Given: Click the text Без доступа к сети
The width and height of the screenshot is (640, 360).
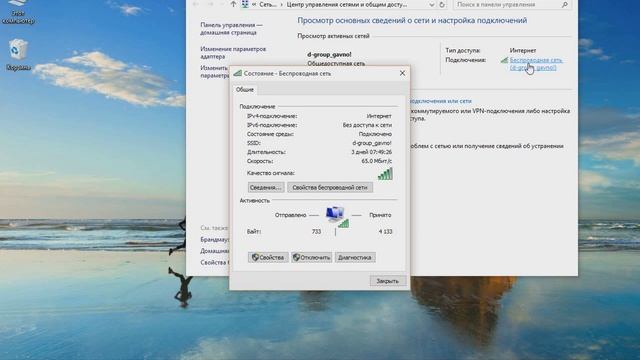Looking at the screenshot, I should tap(367, 125).
